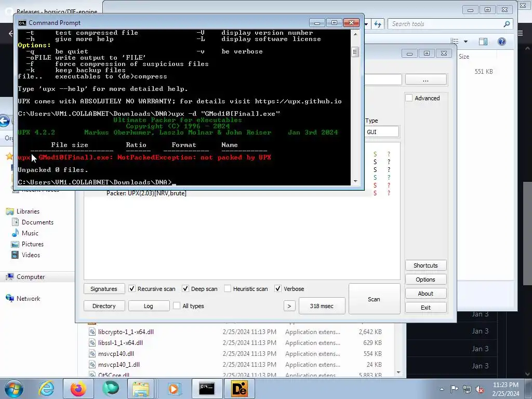Switch to Detect It Easy taskbar icon
The height and width of the screenshot is (399, 532).
tap(239, 389)
